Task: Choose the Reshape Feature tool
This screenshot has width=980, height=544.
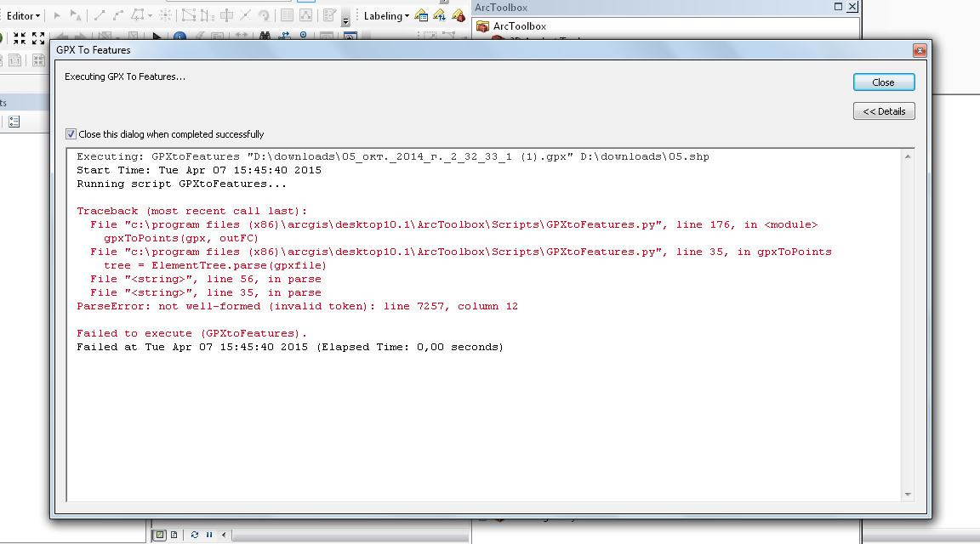Action: click(208, 15)
